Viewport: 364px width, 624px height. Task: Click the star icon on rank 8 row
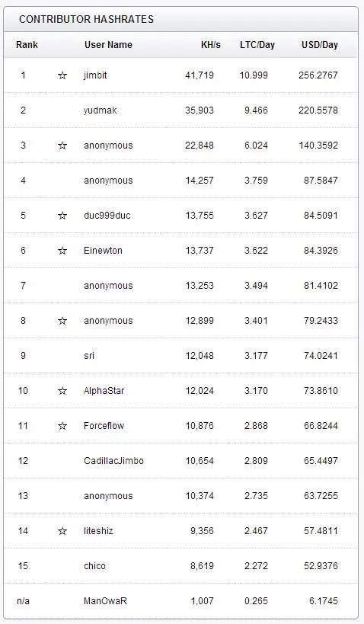pos(62,320)
